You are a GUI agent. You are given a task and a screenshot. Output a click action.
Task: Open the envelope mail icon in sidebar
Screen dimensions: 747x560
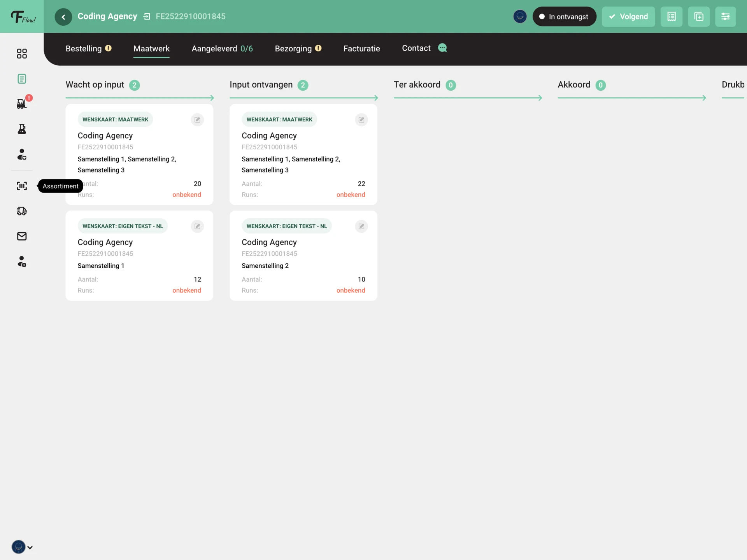click(22, 236)
